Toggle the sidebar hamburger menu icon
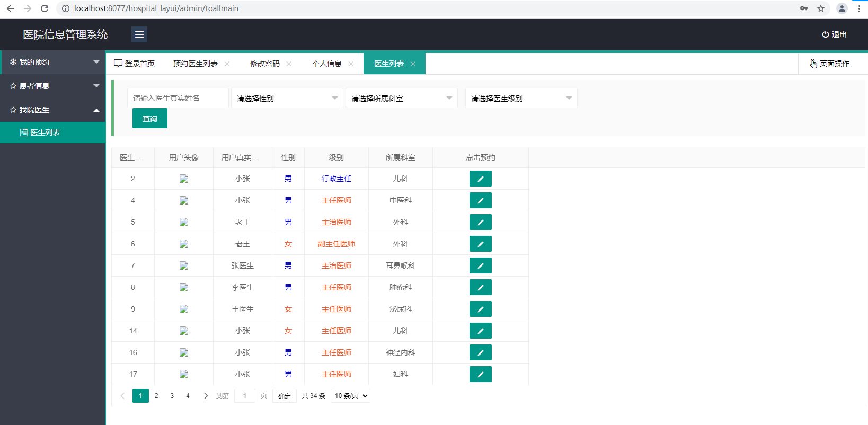Viewport: 868px width, 425px height. [x=139, y=34]
